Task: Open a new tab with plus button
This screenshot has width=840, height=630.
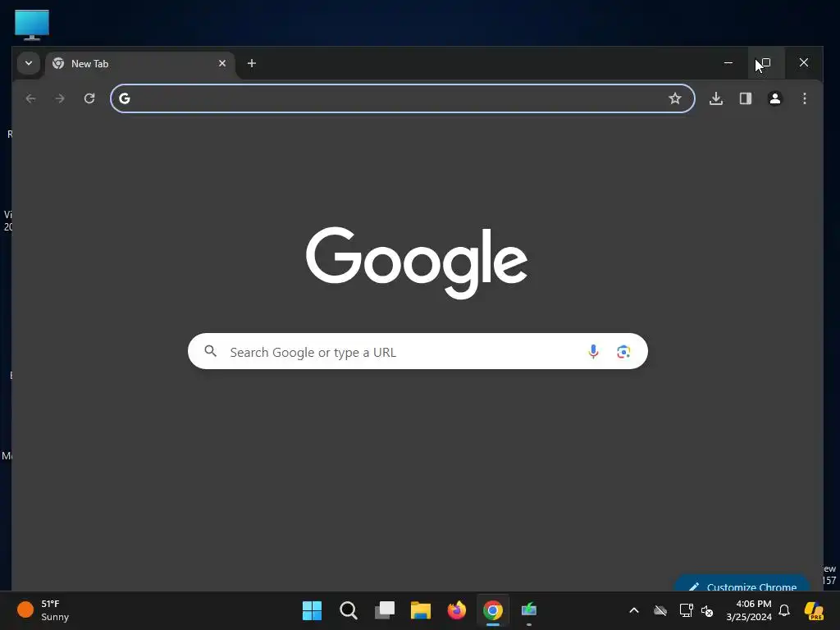Action: pos(251,63)
